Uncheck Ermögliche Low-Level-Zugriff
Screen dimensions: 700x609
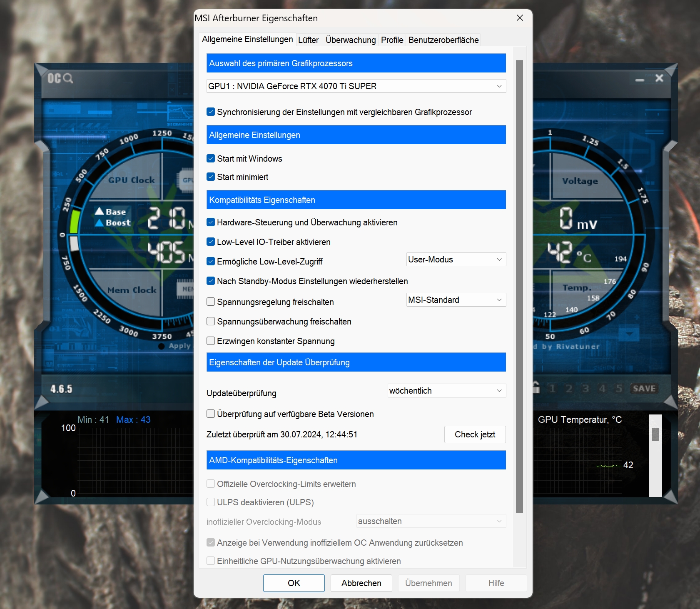coord(211,261)
